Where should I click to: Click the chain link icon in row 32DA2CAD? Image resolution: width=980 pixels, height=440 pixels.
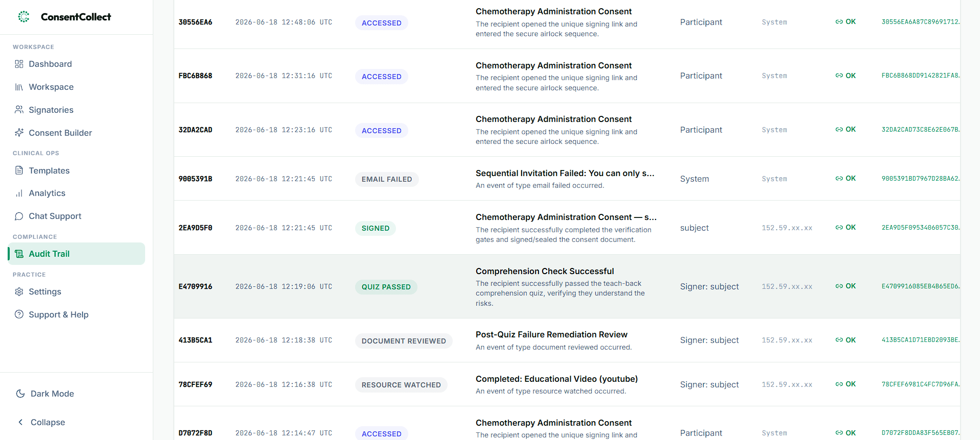point(839,129)
